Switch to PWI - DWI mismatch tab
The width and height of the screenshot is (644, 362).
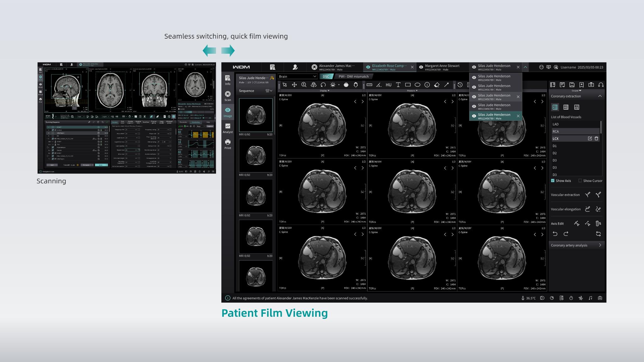[353, 76]
